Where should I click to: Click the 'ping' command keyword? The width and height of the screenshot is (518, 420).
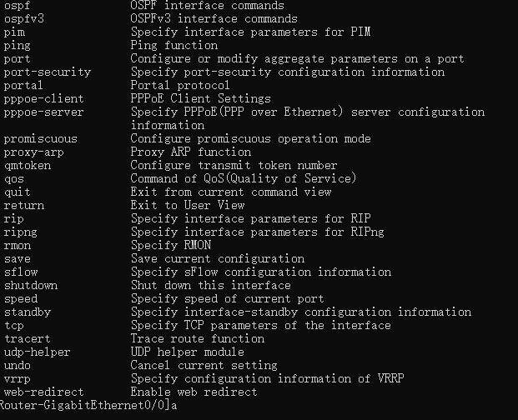[x=17, y=46]
